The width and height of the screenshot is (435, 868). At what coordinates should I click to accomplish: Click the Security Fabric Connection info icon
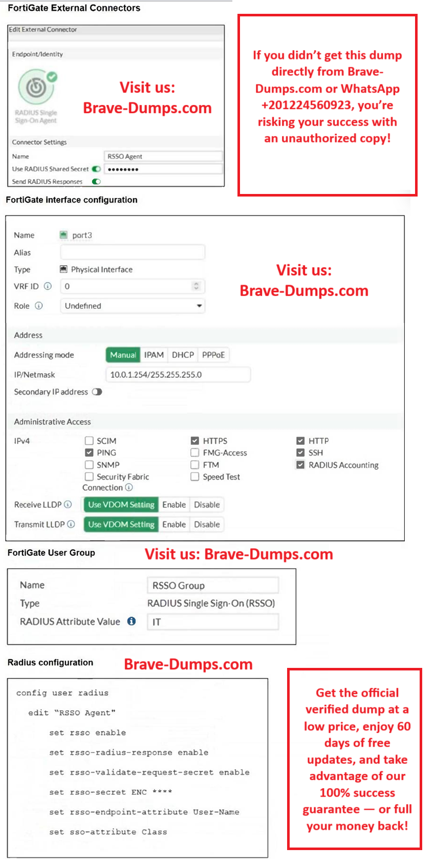click(129, 488)
